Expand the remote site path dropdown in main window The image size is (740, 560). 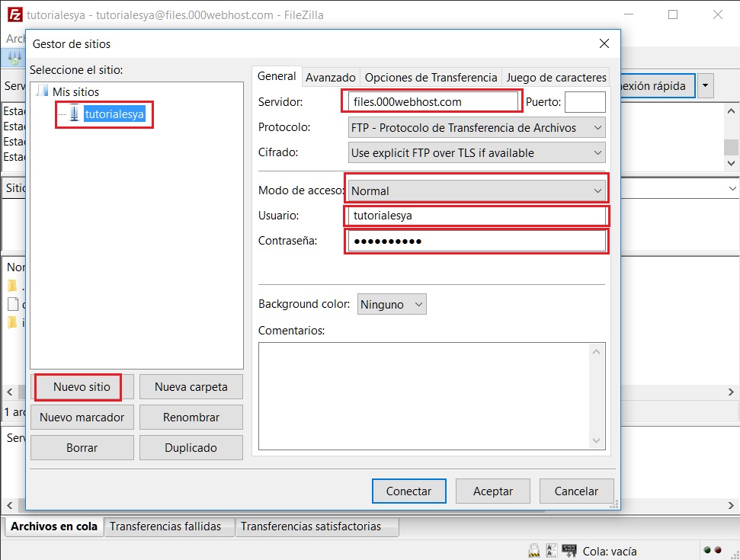click(732, 188)
